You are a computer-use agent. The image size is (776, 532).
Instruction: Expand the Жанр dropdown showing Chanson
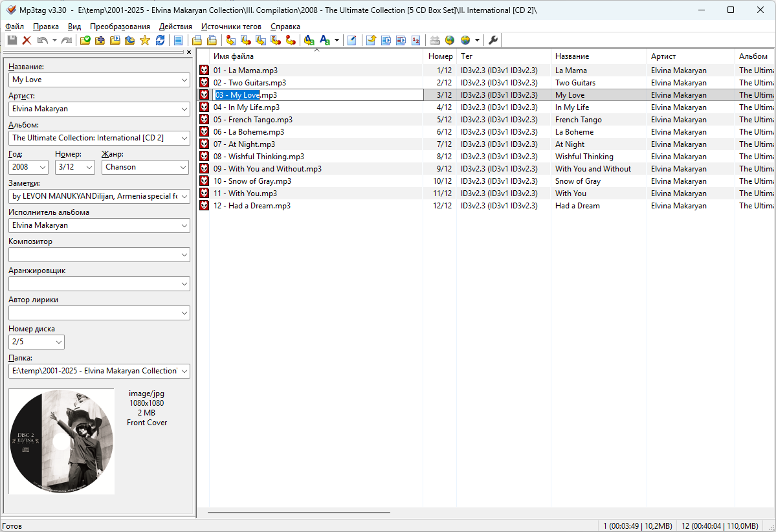pos(183,167)
